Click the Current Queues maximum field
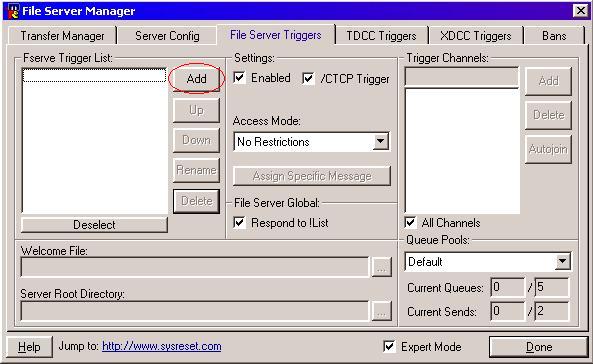The image size is (593, 364). [551, 288]
